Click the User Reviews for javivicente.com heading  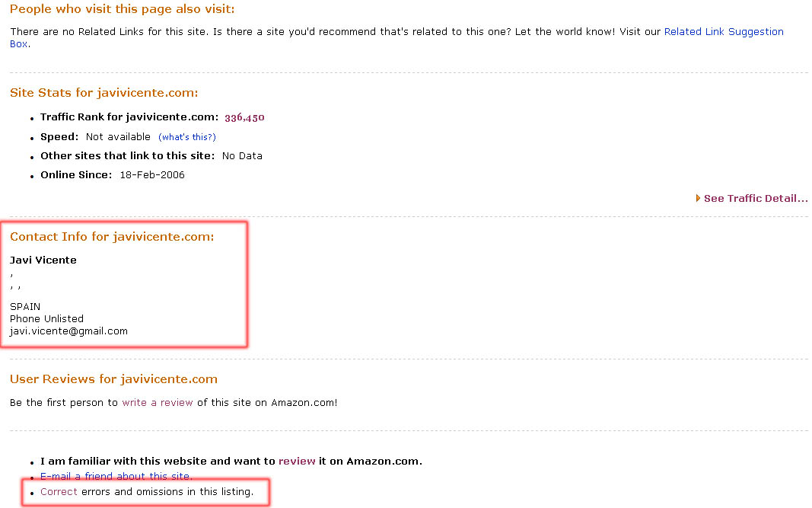(113, 379)
